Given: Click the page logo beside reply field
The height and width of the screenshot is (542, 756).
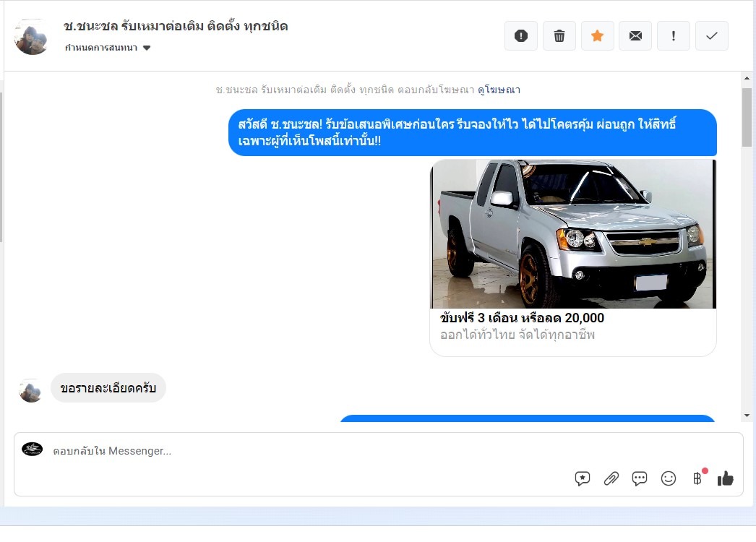Looking at the screenshot, I should click(x=33, y=449).
